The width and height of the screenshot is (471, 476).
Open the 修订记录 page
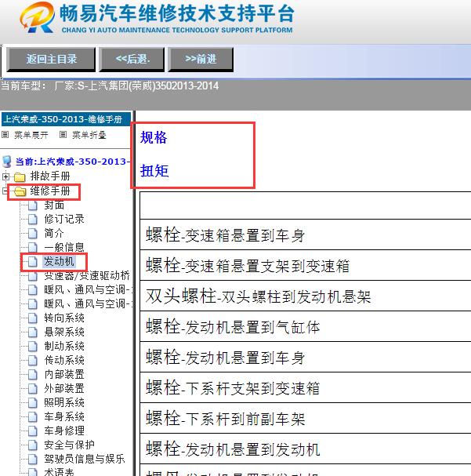pyautogui.click(x=64, y=219)
